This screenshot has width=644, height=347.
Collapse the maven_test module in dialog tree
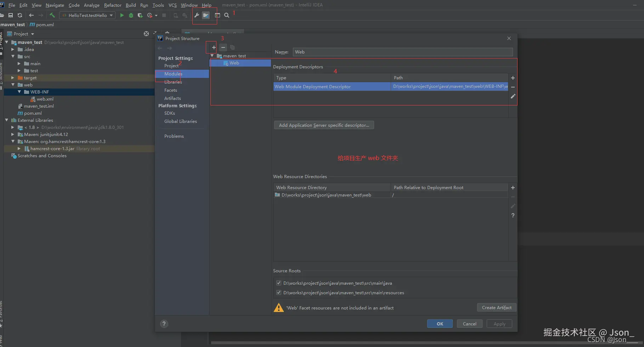pos(212,56)
